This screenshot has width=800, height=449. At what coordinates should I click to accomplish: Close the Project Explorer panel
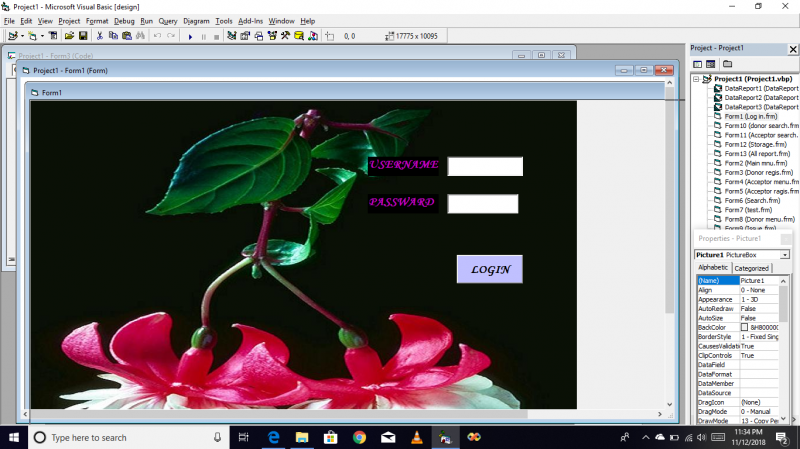pos(793,49)
